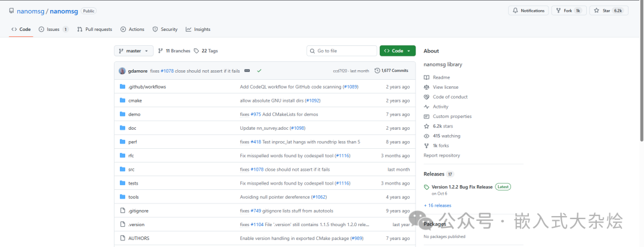The image size is (644, 247).
Task: Open the master branch dropdown
Action: (134, 51)
